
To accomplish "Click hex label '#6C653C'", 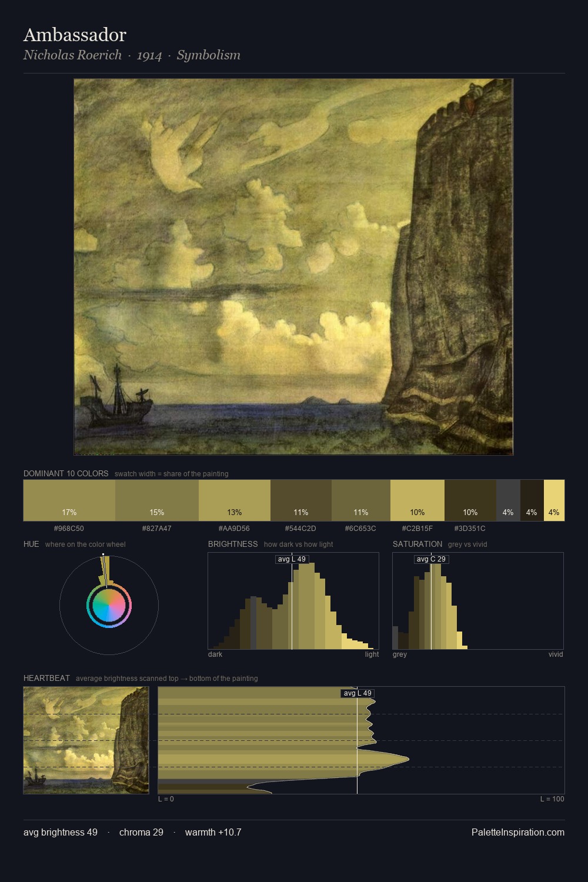I will tap(360, 529).
